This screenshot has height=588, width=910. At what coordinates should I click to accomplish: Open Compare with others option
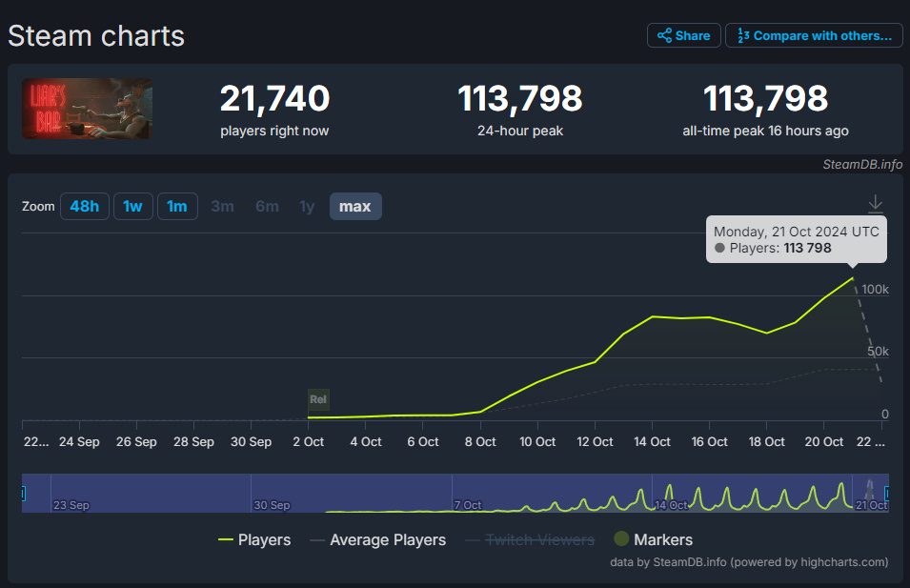pos(814,35)
